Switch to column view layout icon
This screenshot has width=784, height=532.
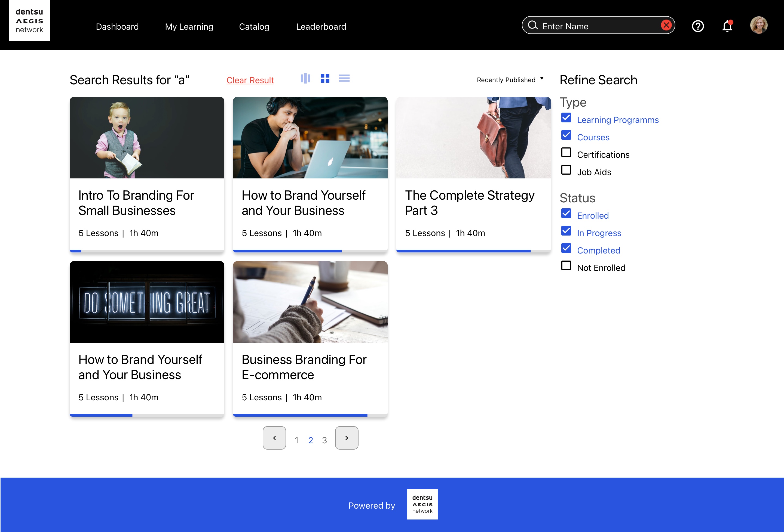pos(305,78)
